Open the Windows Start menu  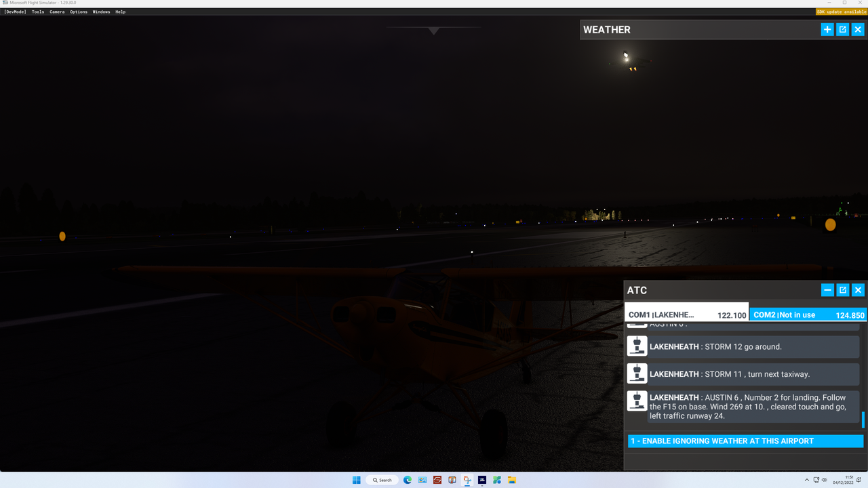pyautogui.click(x=357, y=480)
